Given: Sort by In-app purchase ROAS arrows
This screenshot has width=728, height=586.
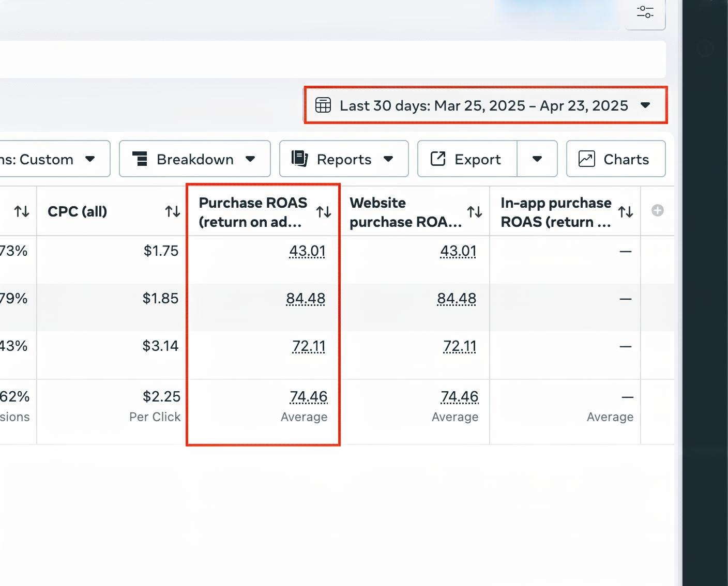Looking at the screenshot, I should pyautogui.click(x=626, y=212).
